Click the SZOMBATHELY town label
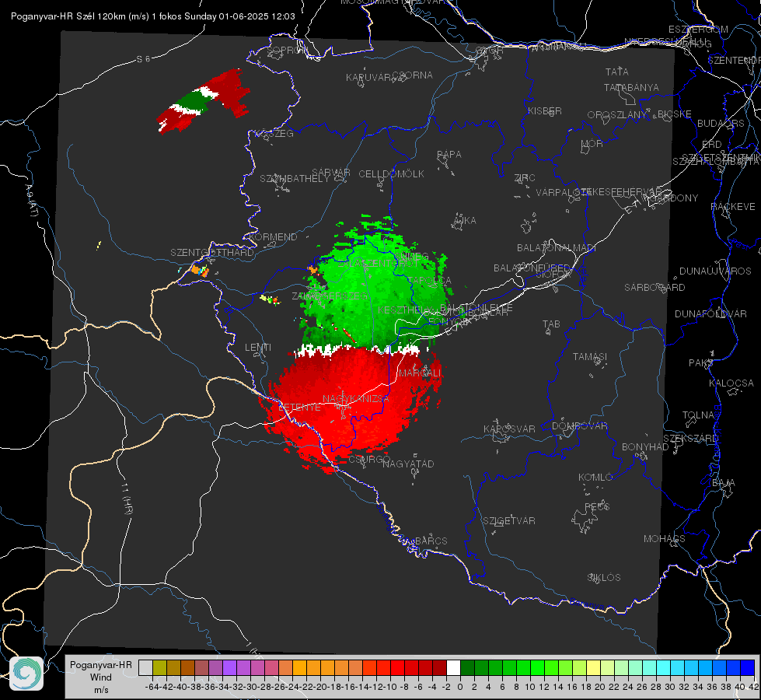The height and width of the screenshot is (700, 761). [x=295, y=179]
